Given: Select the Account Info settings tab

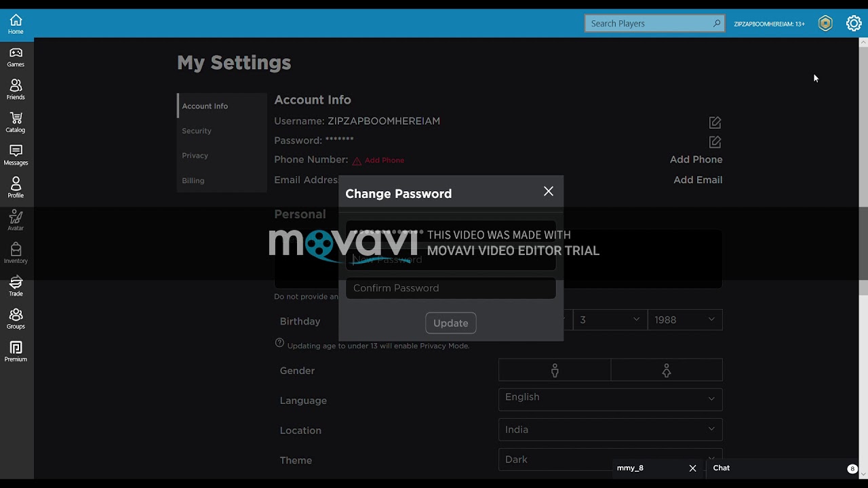Looking at the screenshot, I should click(x=222, y=106).
